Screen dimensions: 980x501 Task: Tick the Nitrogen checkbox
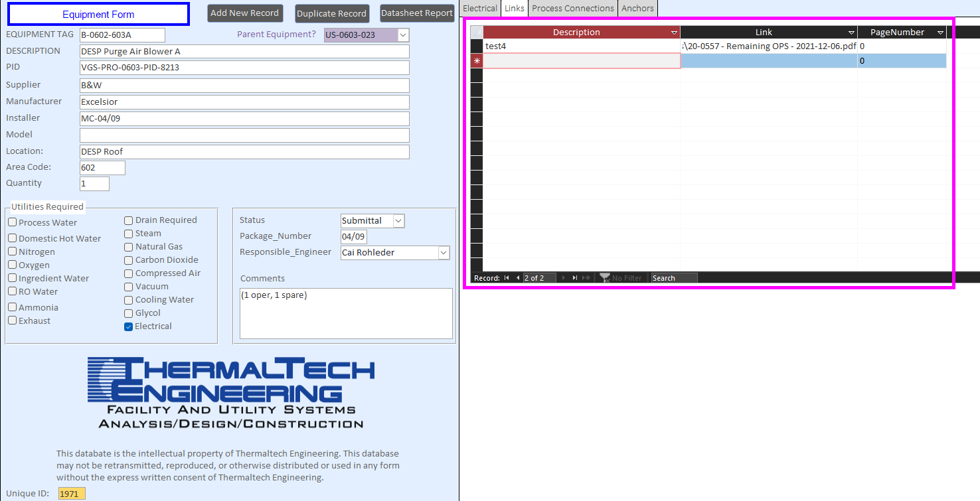pyautogui.click(x=13, y=251)
